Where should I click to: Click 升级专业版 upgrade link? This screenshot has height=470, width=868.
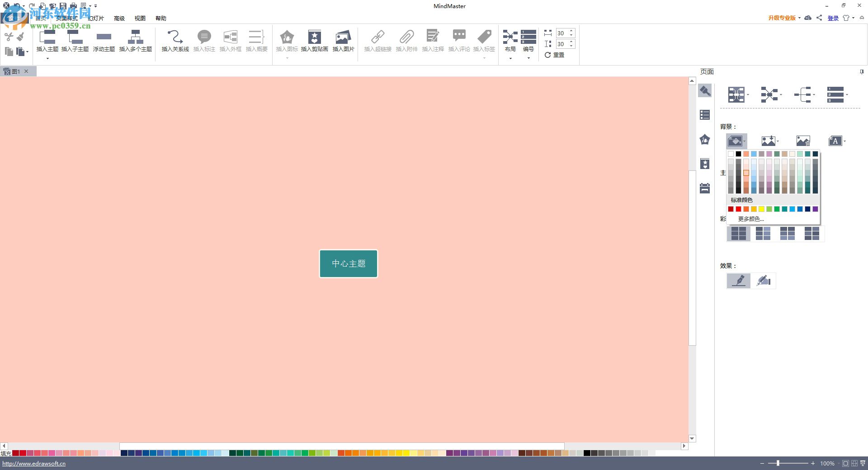pyautogui.click(x=782, y=18)
